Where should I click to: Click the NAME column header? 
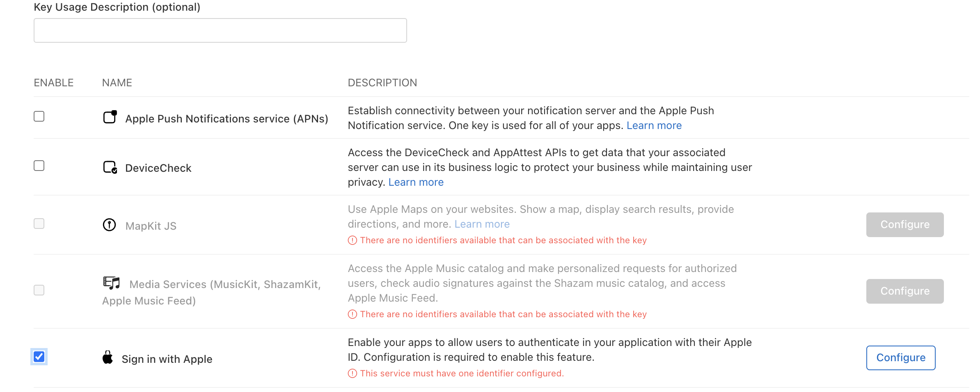tap(117, 83)
